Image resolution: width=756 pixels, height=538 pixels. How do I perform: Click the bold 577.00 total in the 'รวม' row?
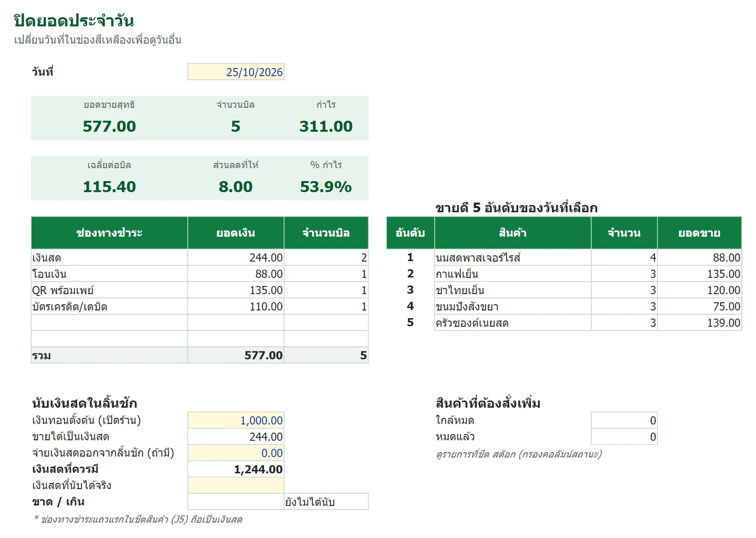(236, 355)
